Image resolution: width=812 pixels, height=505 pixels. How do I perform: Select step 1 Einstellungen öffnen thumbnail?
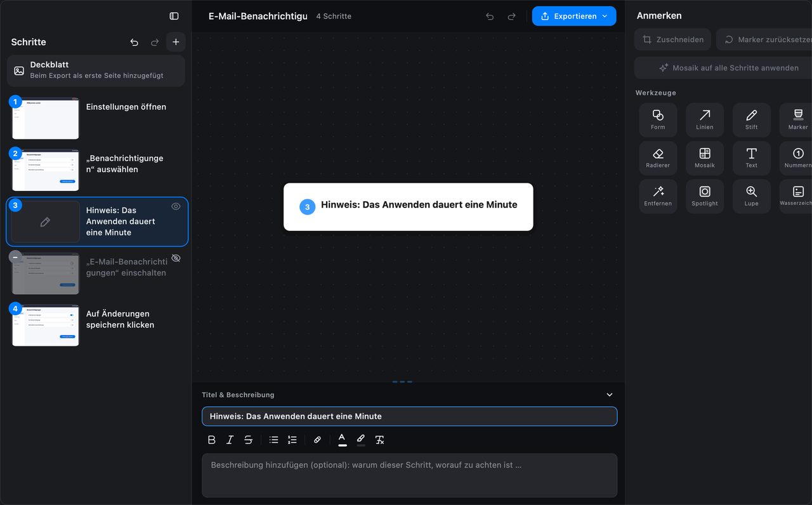point(45,119)
